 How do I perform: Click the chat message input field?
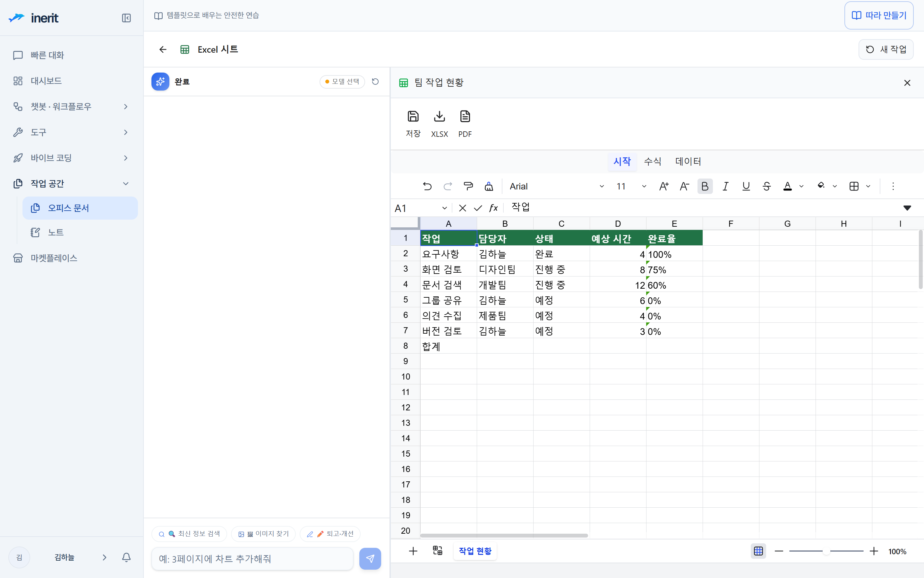252,559
